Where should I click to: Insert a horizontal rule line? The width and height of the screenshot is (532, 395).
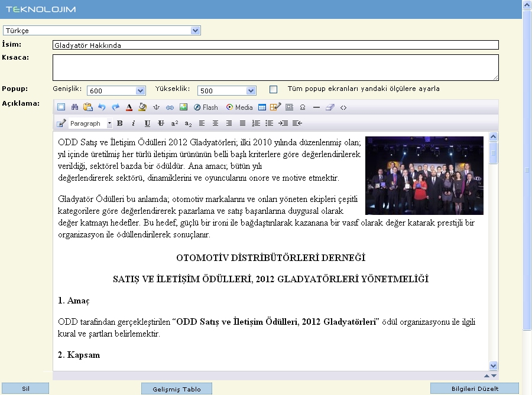pyautogui.click(x=316, y=107)
